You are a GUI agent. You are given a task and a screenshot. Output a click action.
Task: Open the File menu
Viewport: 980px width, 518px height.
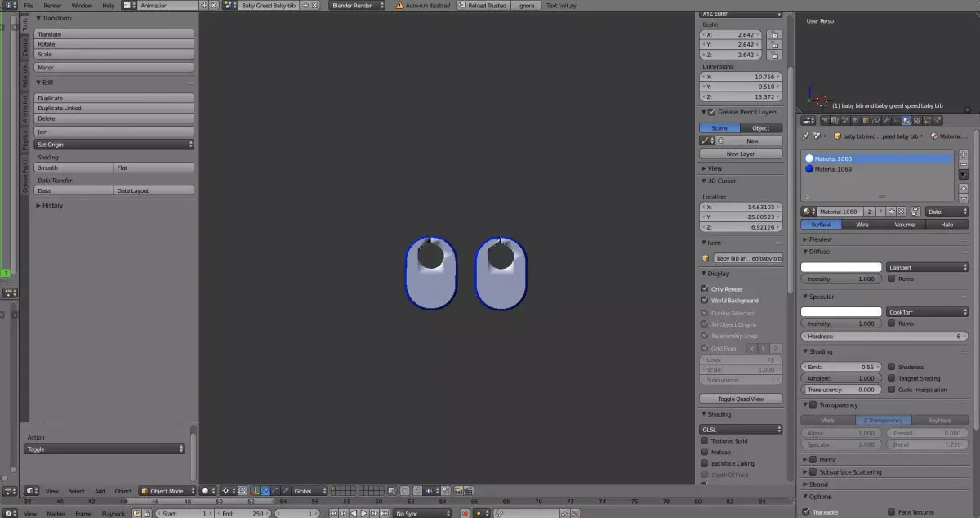[29, 5]
